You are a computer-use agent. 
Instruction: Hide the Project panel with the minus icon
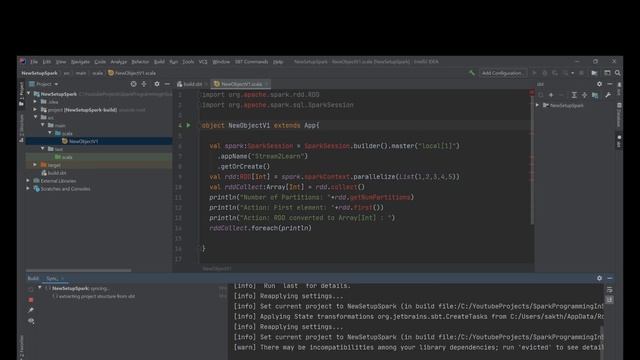pos(167,84)
